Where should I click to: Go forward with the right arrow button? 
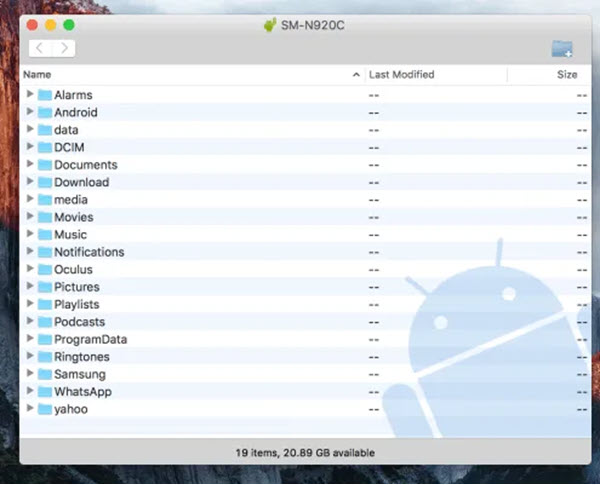click(64, 48)
